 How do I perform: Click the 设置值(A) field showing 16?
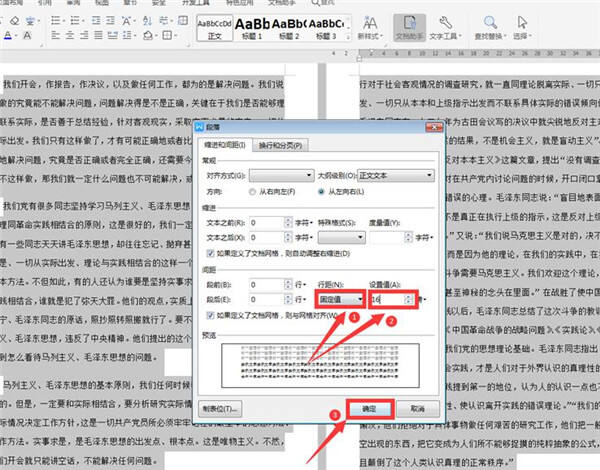387,299
